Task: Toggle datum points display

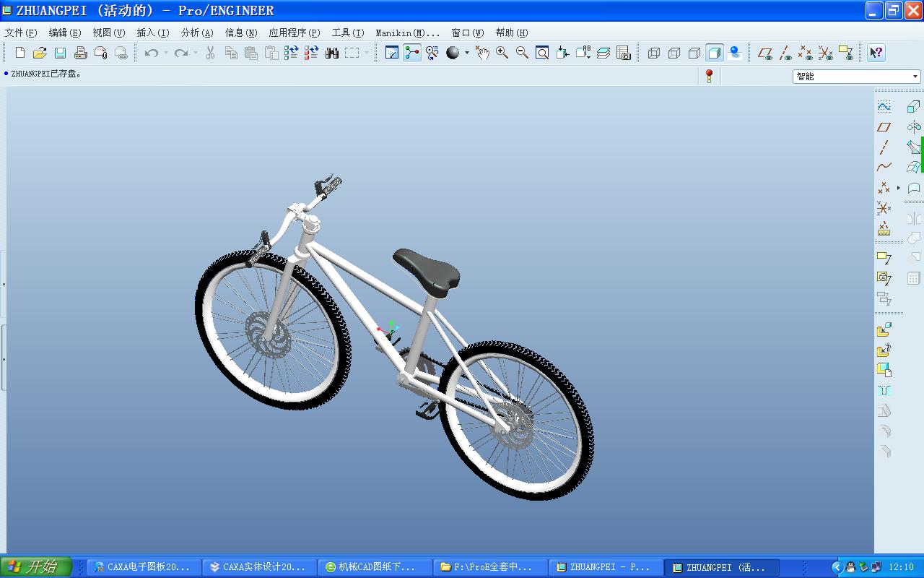Action: tap(806, 53)
